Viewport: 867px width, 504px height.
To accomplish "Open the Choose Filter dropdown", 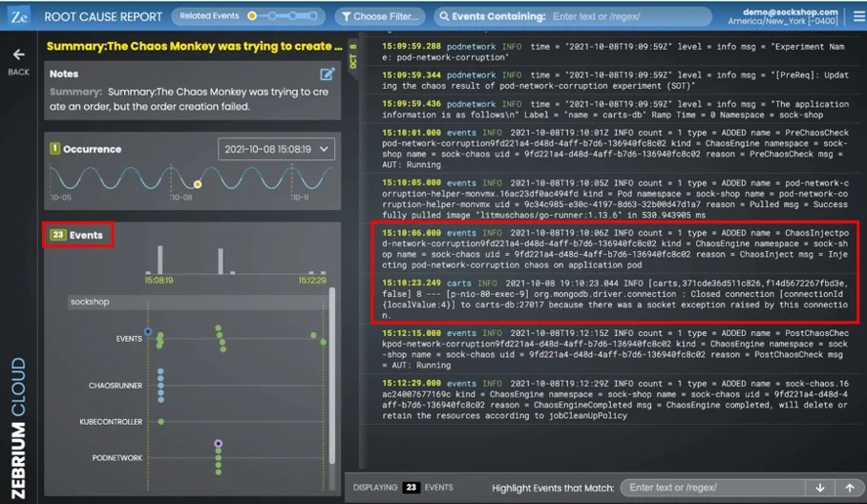I will [x=380, y=16].
